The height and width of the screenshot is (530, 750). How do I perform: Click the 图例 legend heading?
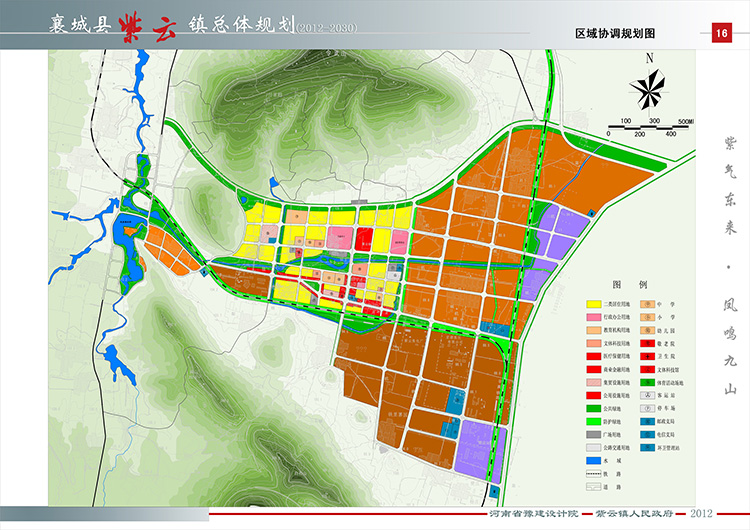tap(630, 284)
